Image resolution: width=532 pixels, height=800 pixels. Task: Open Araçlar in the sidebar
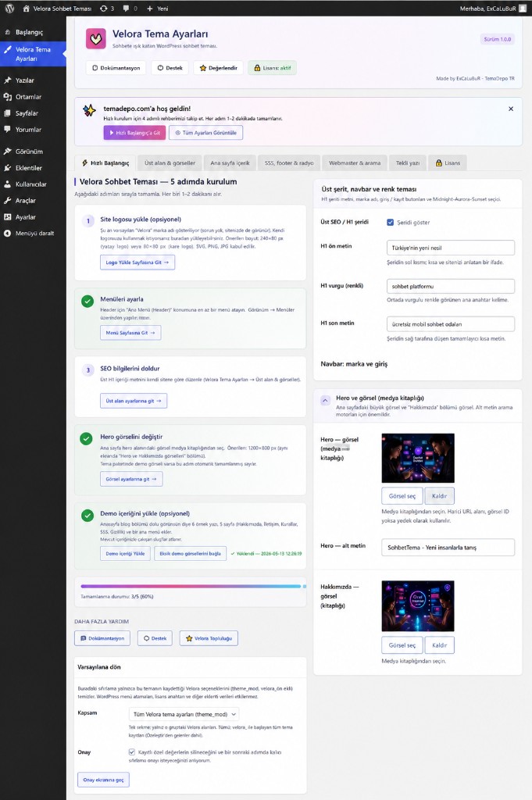[x=33, y=201]
